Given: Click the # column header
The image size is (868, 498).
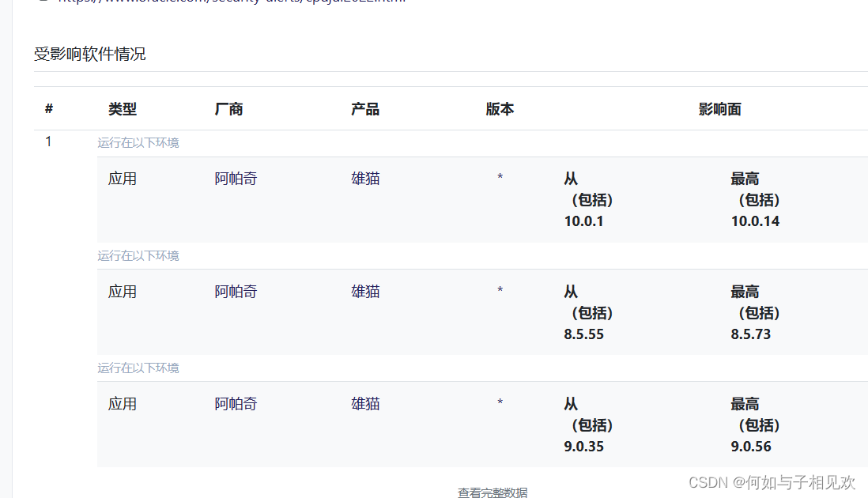Looking at the screenshot, I should [x=49, y=108].
